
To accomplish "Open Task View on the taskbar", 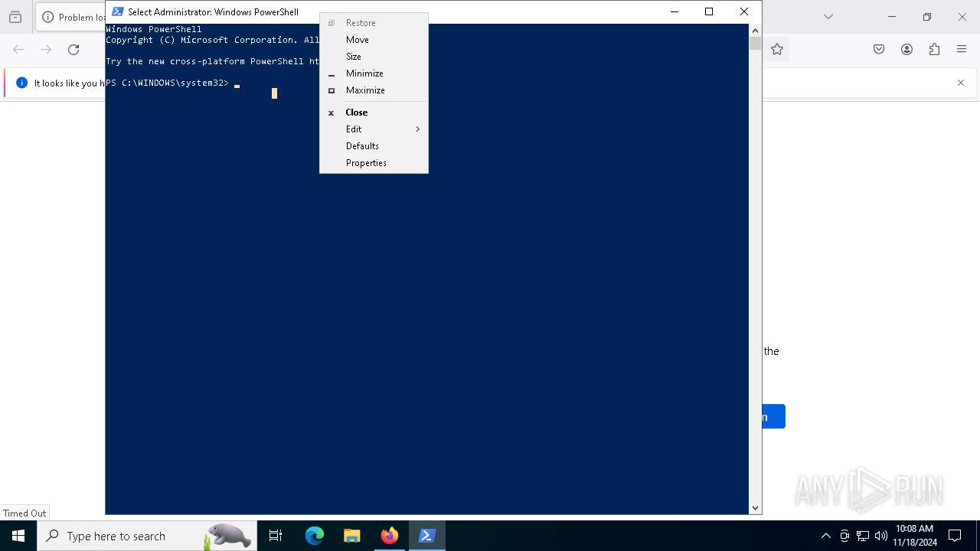I will [276, 536].
